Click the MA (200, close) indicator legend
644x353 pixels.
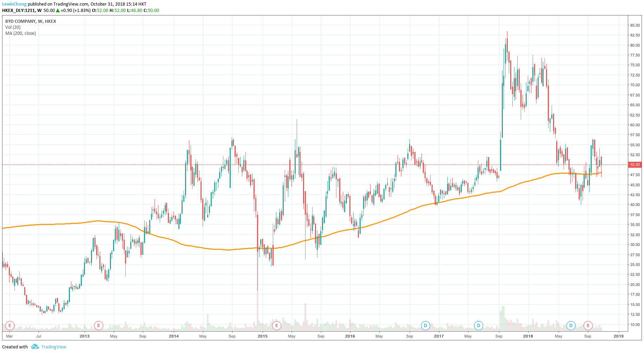[x=20, y=33]
